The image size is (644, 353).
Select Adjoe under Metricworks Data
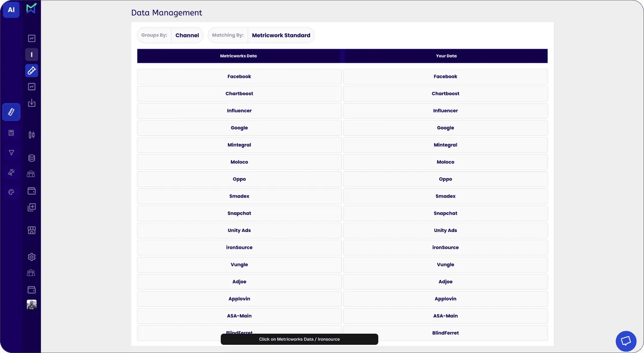pyautogui.click(x=239, y=282)
